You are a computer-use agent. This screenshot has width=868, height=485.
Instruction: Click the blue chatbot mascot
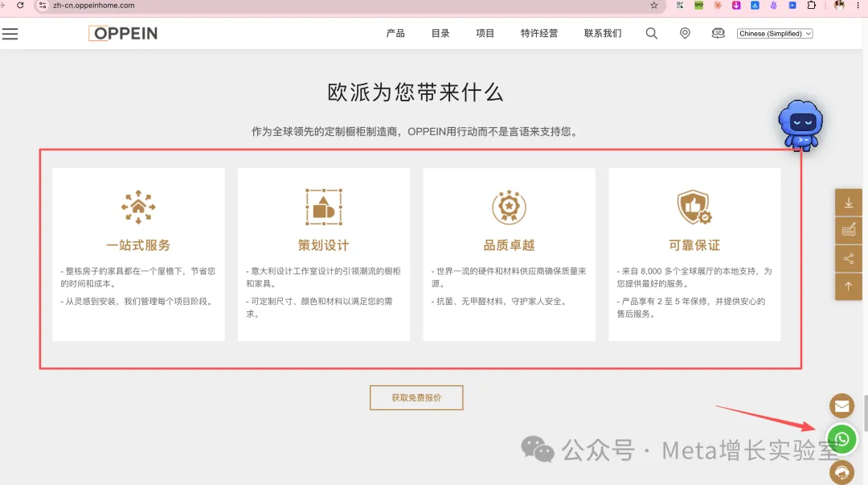tap(800, 125)
